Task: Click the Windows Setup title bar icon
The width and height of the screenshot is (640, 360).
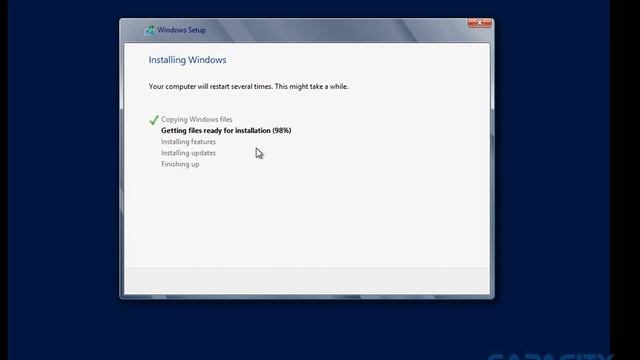Action: click(149, 30)
